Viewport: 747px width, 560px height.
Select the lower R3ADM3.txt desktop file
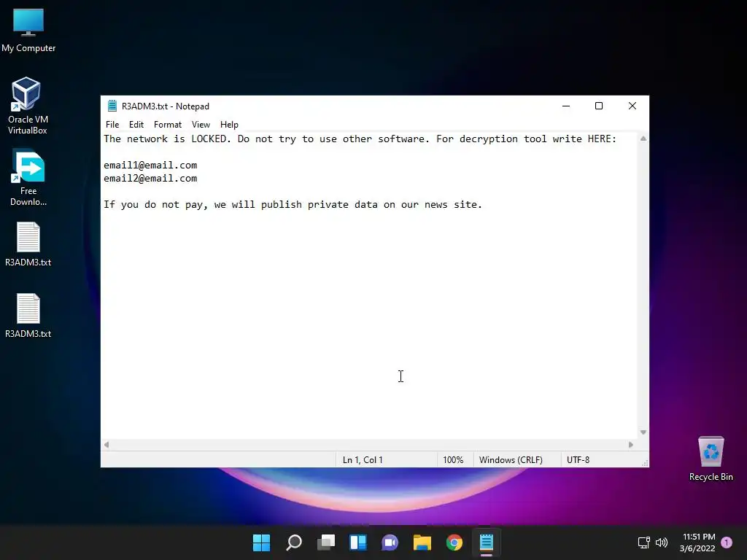(x=28, y=315)
